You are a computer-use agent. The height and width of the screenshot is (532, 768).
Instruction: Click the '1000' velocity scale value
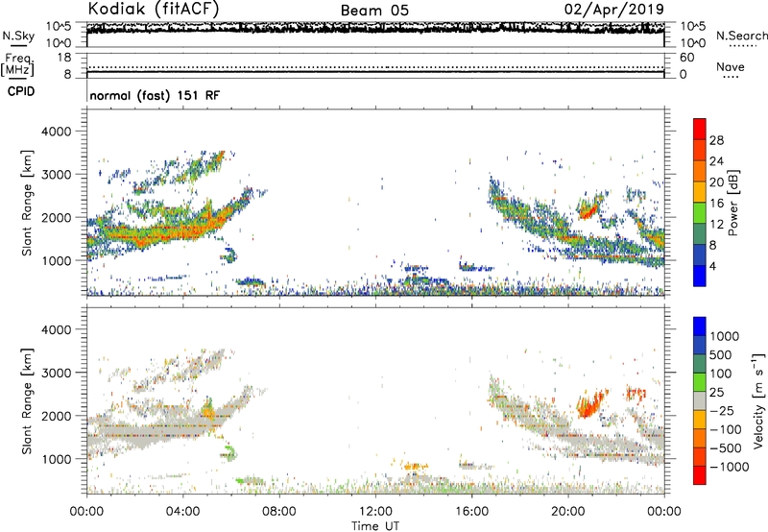(x=725, y=336)
